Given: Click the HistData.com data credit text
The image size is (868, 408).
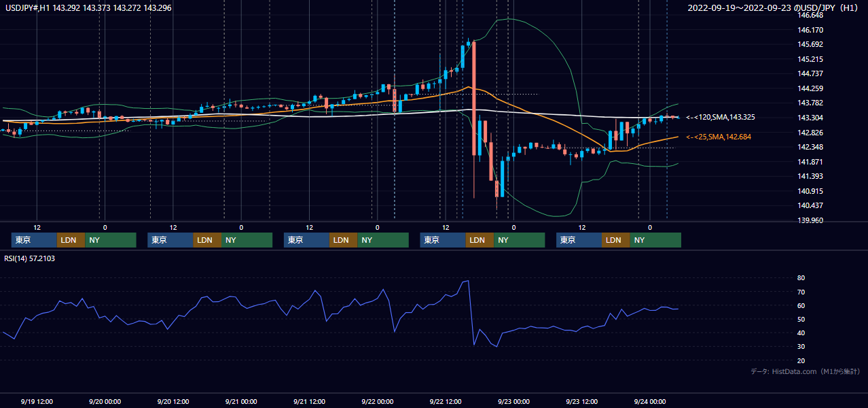Looking at the screenshot, I should click(x=805, y=371).
